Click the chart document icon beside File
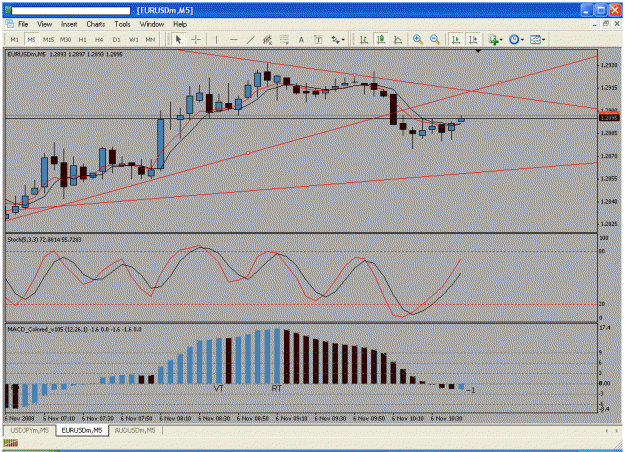Image resolution: width=625 pixels, height=452 pixels. point(10,24)
